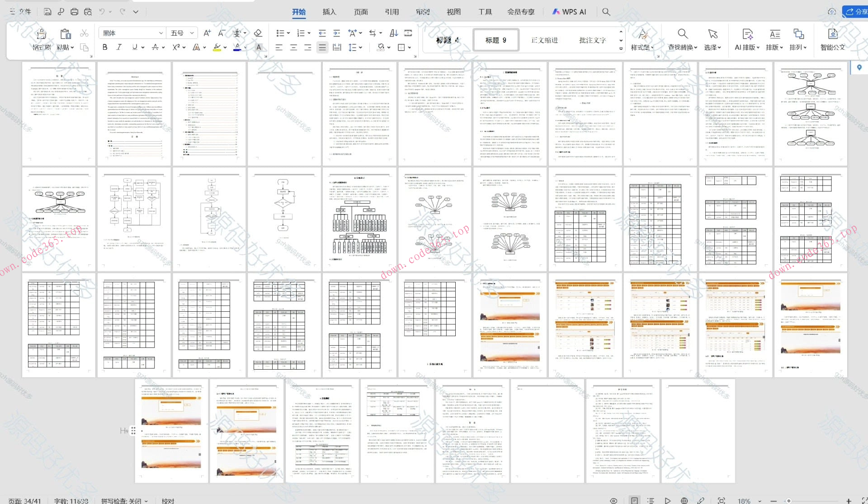Click the sort icon in paragraph group
This screenshot has height=504, width=868.
[394, 33]
